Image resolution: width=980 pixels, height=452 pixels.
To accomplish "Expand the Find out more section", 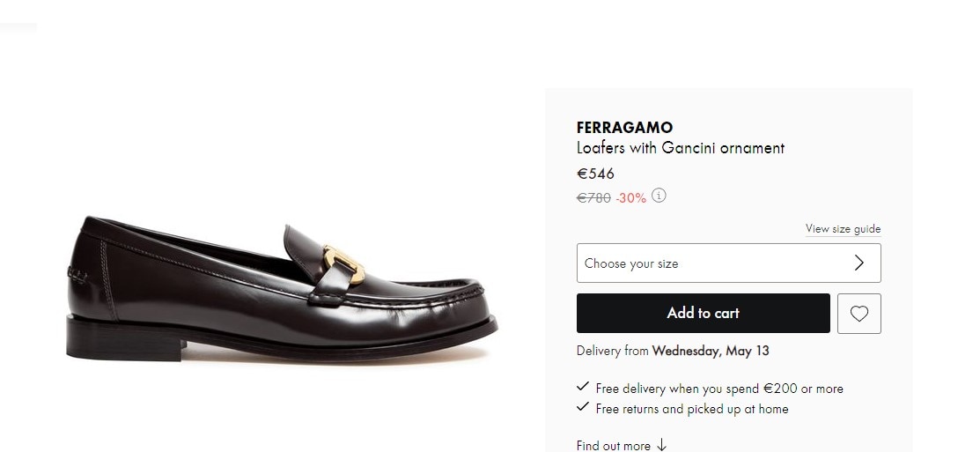I will pyautogui.click(x=622, y=445).
